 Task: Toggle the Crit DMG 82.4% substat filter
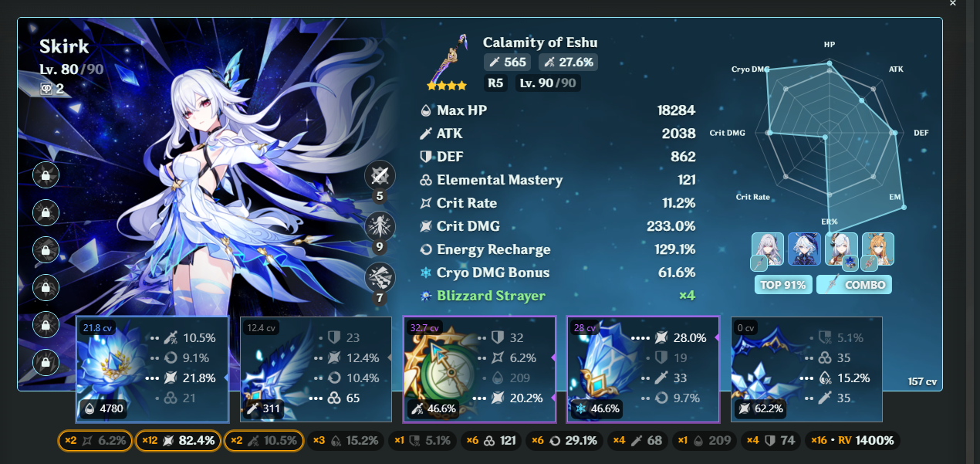click(x=177, y=441)
